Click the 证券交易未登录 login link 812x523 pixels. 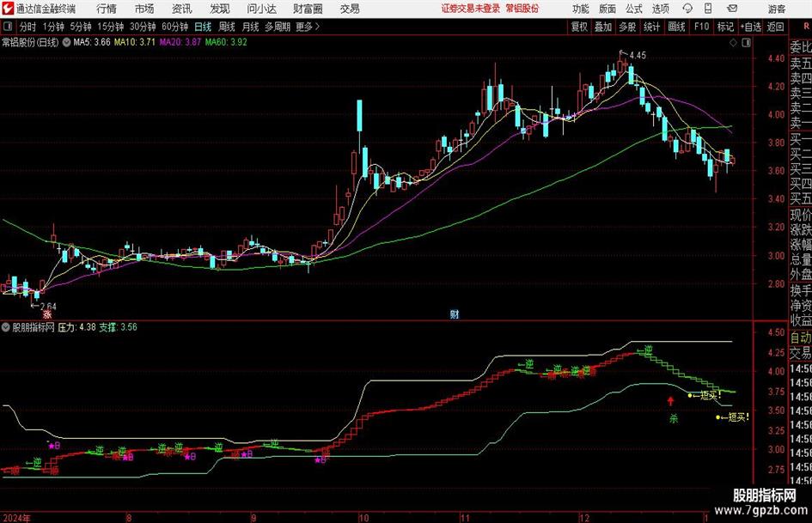[471, 9]
